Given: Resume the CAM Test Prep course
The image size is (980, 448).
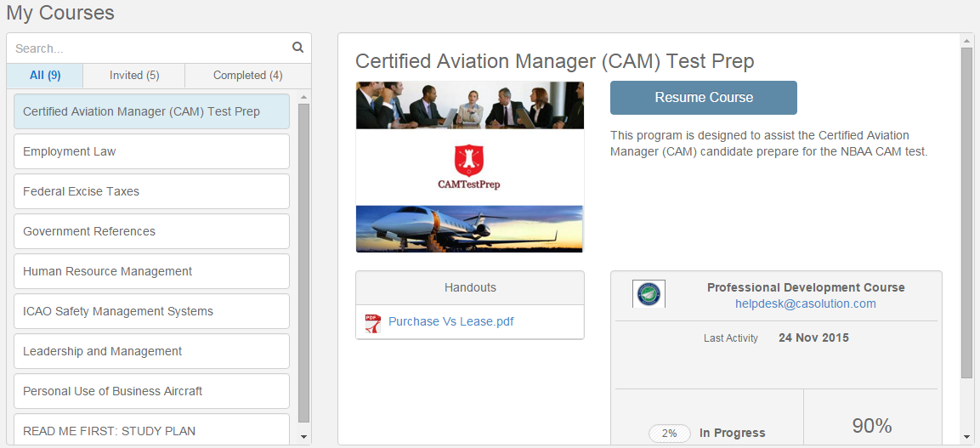Looking at the screenshot, I should [x=704, y=98].
